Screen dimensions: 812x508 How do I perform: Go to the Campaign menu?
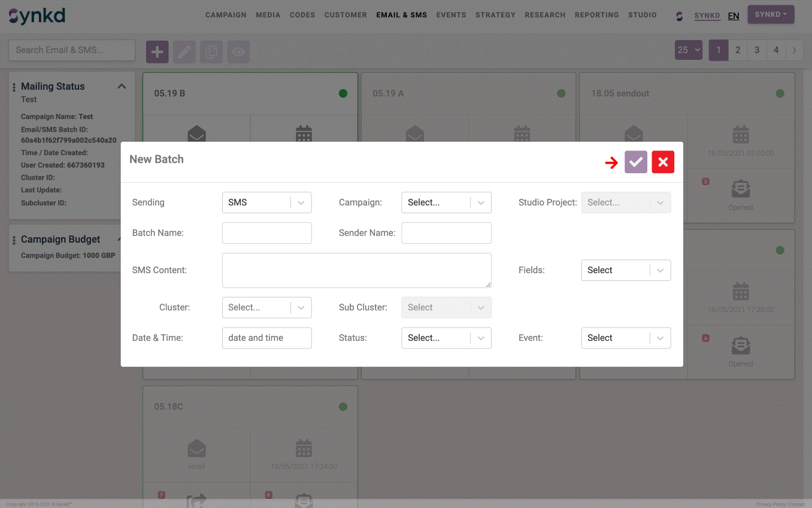coord(226,15)
